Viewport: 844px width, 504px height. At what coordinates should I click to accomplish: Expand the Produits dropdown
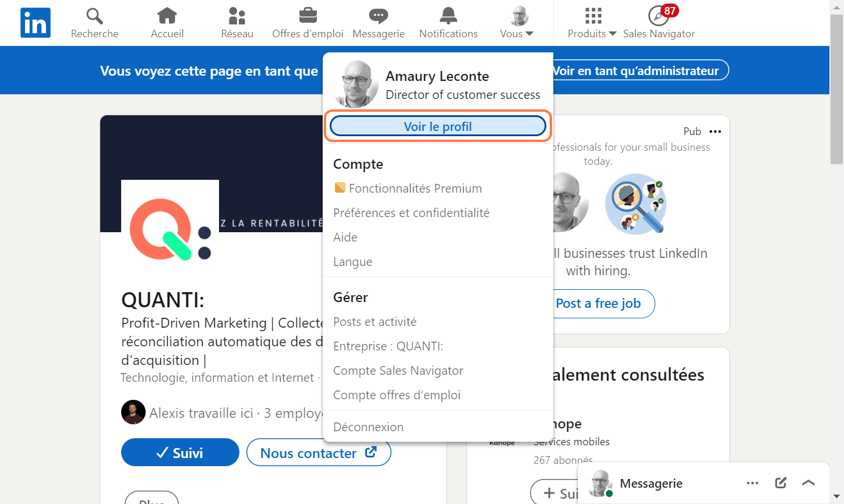592,34
